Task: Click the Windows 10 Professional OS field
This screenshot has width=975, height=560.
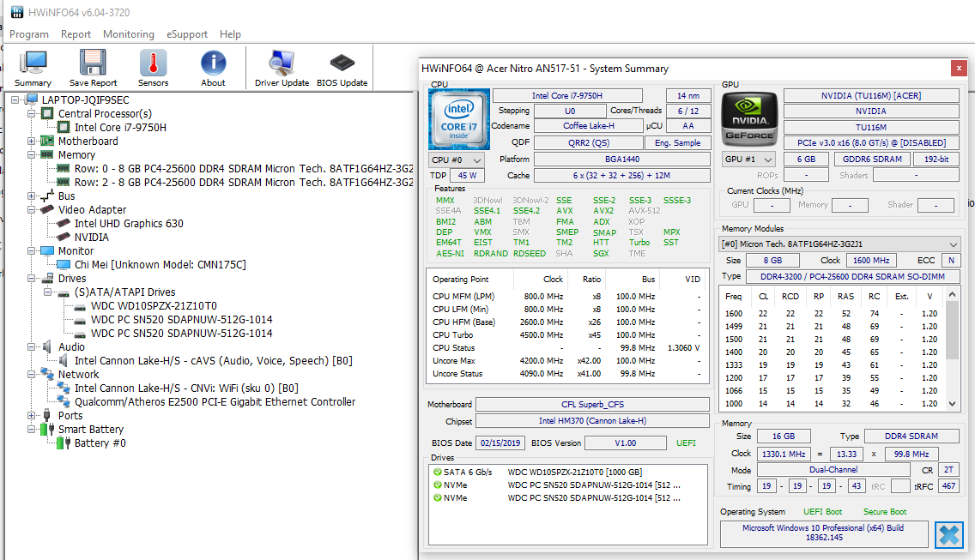Action: click(x=823, y=533)
